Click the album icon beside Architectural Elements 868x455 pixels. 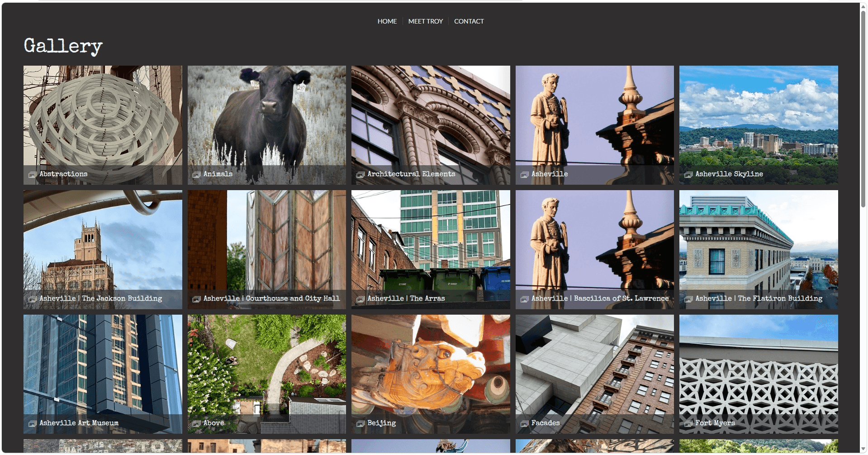360,174
